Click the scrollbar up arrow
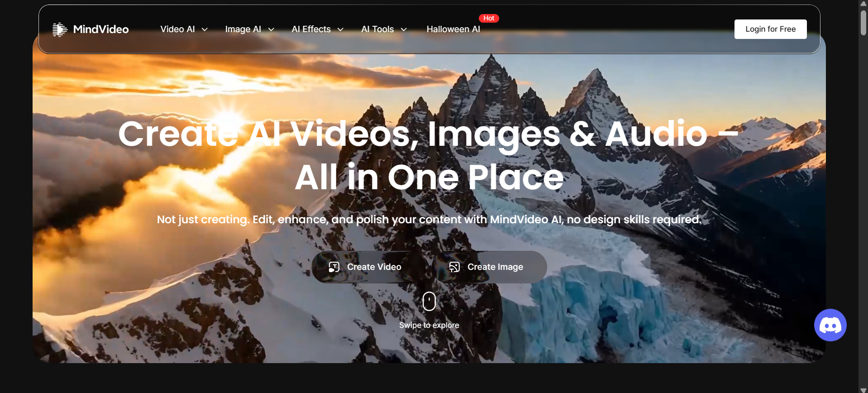Viewport: 868px width, 393px height. [863, 3]
